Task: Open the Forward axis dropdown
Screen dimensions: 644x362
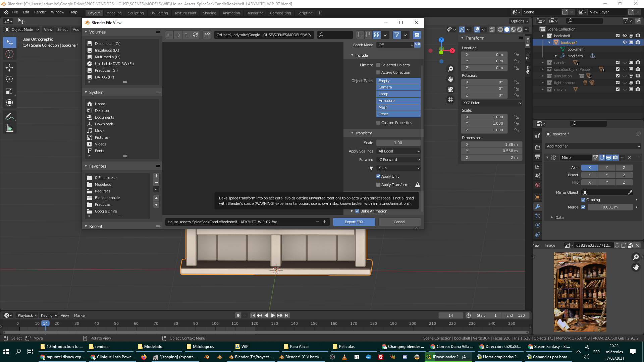Action: pyautogui.click(x=398, y=160)
